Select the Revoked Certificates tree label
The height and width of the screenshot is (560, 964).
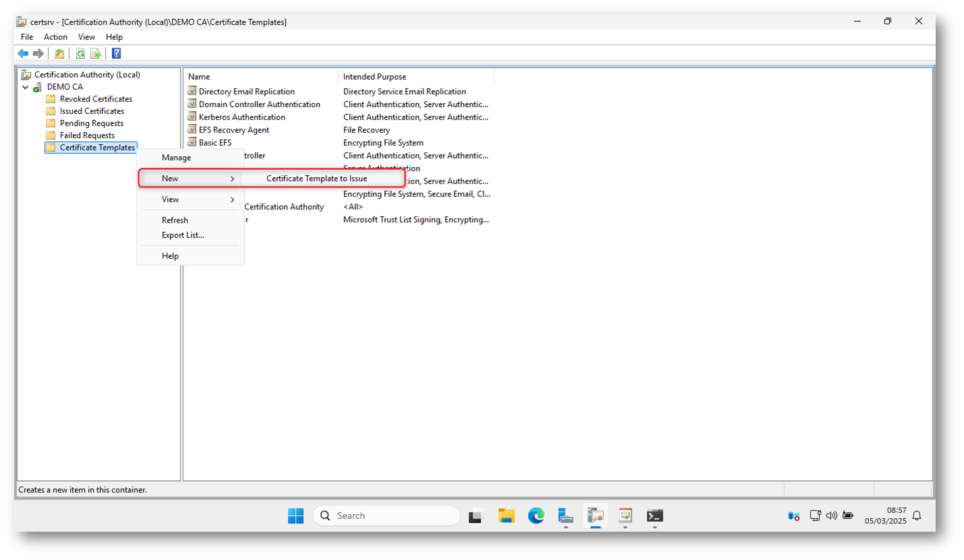coord(96,99)
